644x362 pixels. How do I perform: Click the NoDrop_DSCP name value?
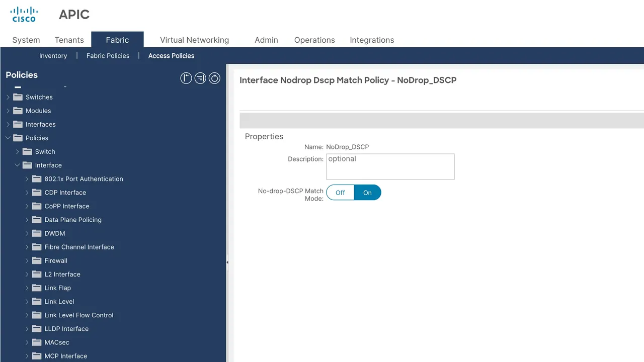[348, 147]
